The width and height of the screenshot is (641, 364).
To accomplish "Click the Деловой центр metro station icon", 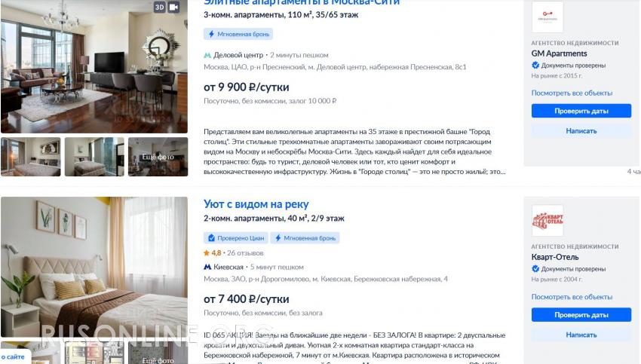I will pyautogui.click(x=207, y=55).
